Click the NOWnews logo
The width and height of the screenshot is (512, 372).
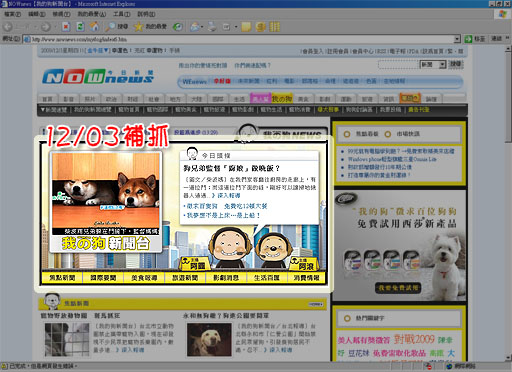[x=98, y=76]
